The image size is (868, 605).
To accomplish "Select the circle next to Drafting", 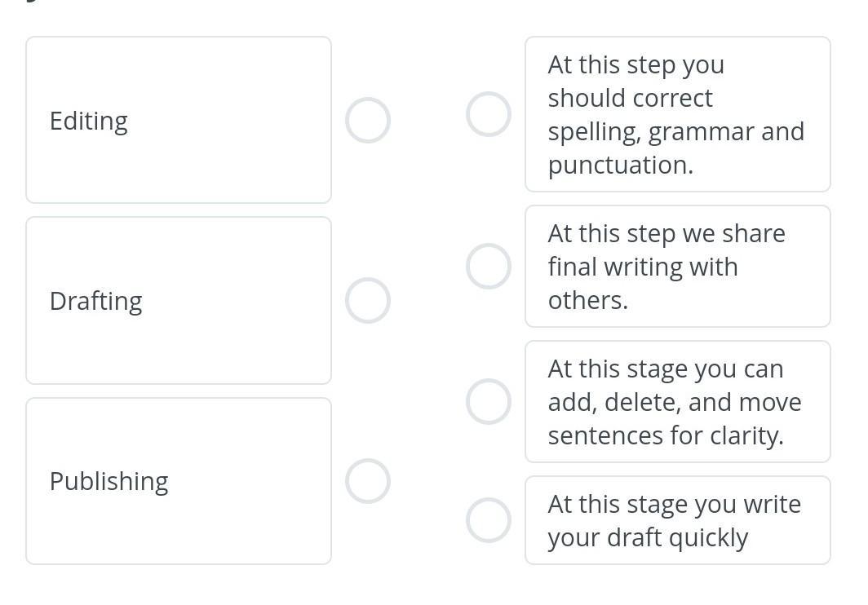I will pyautogui.click(x=367, y=301).
